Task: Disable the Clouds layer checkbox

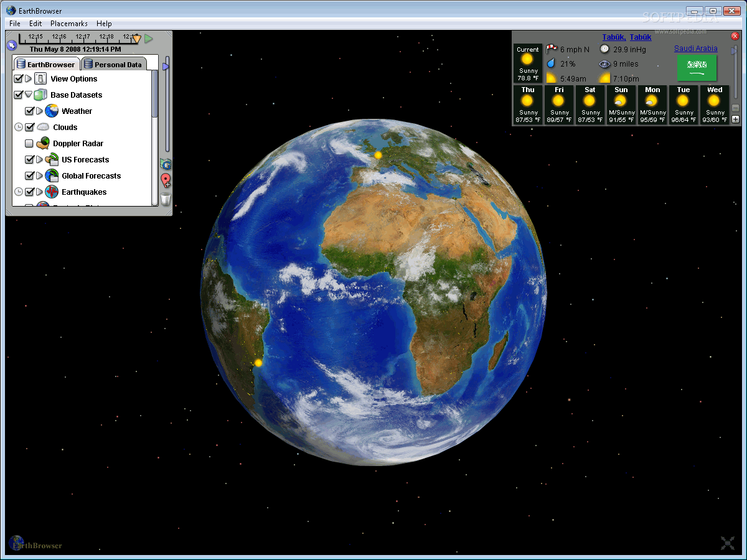Action: point(29,127)
